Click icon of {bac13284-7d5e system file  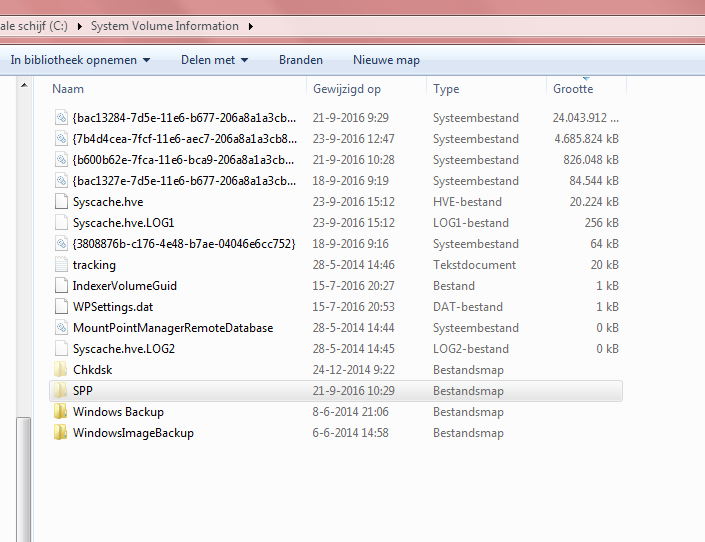pyautogui.click(x=61, y=117)
